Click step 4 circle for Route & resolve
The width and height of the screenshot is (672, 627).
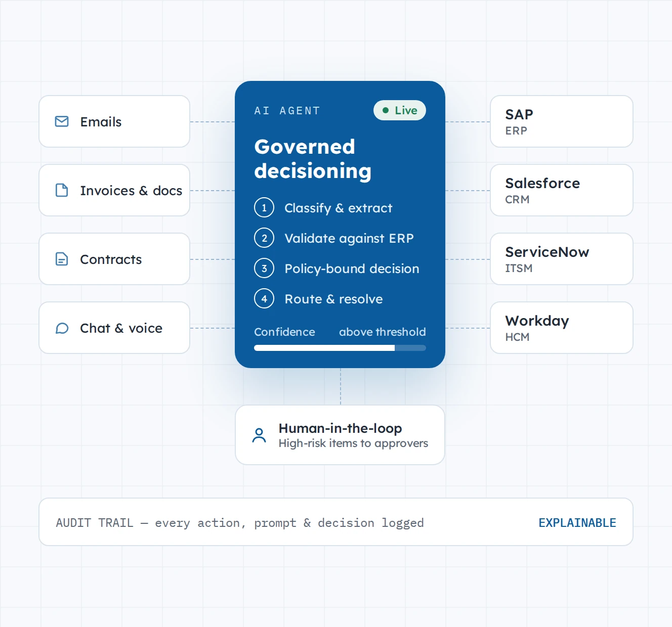264,298
